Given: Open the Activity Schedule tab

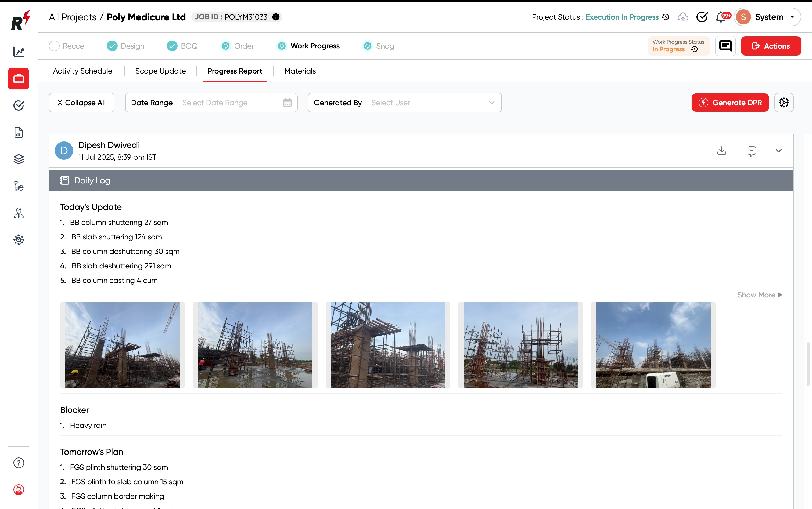Looking at the screenshot, I should click(82, 71).
